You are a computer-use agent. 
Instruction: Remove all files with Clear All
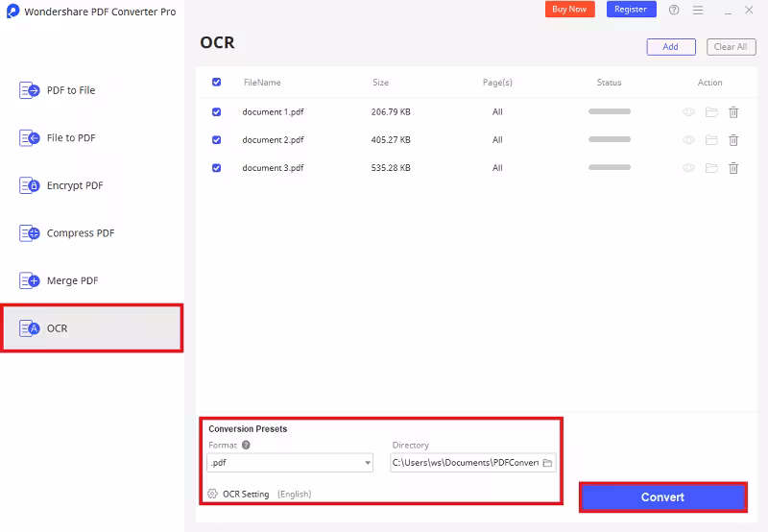point(731,47)
